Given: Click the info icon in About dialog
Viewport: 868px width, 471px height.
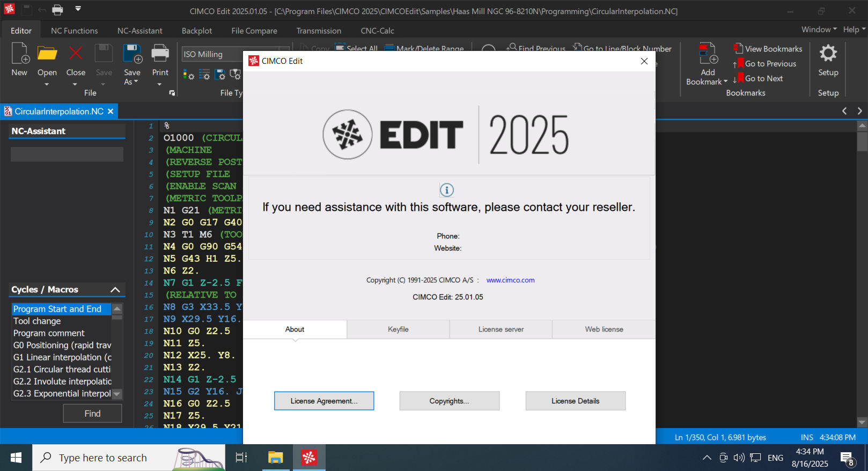Looking at the screenshot, I should coord(447,190).
